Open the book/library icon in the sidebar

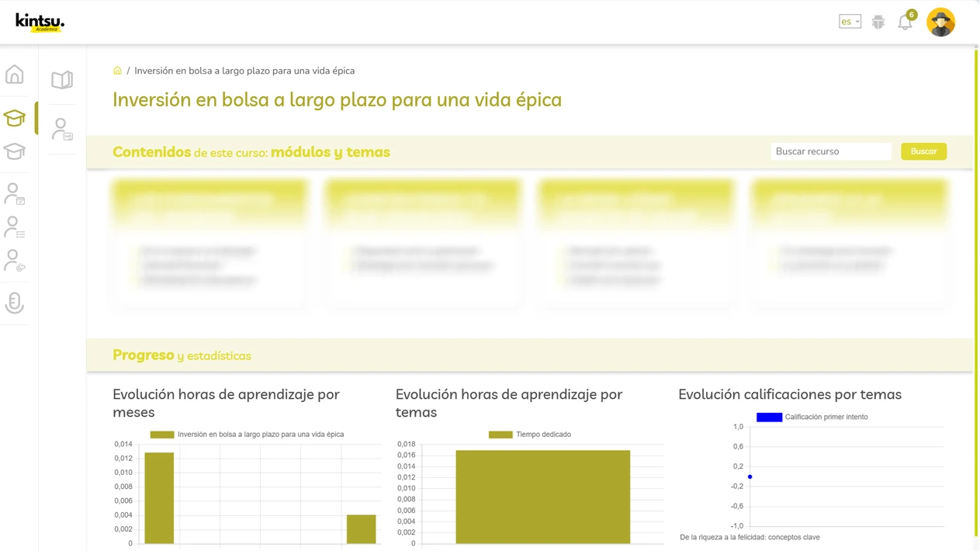pos(61,78)
